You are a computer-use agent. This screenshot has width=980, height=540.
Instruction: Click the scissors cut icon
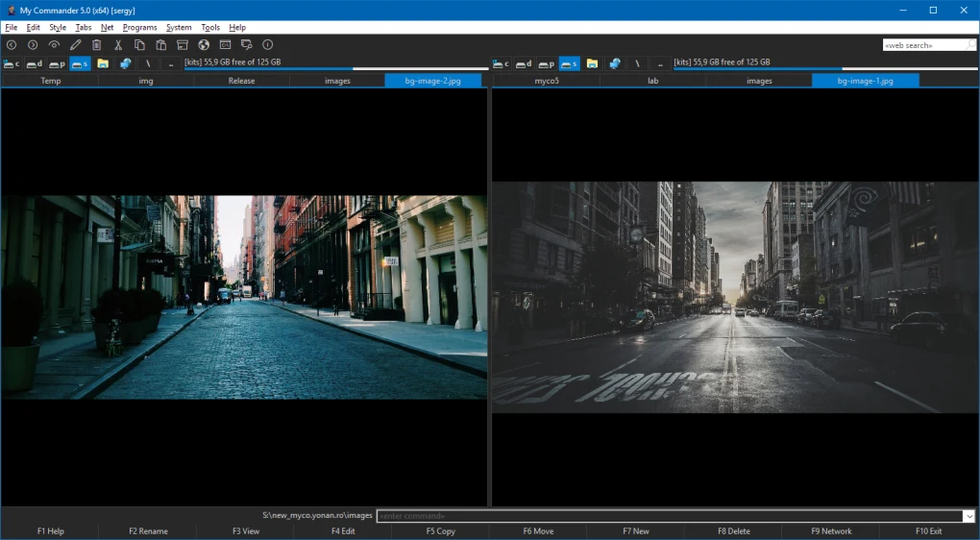coord(118,45)
